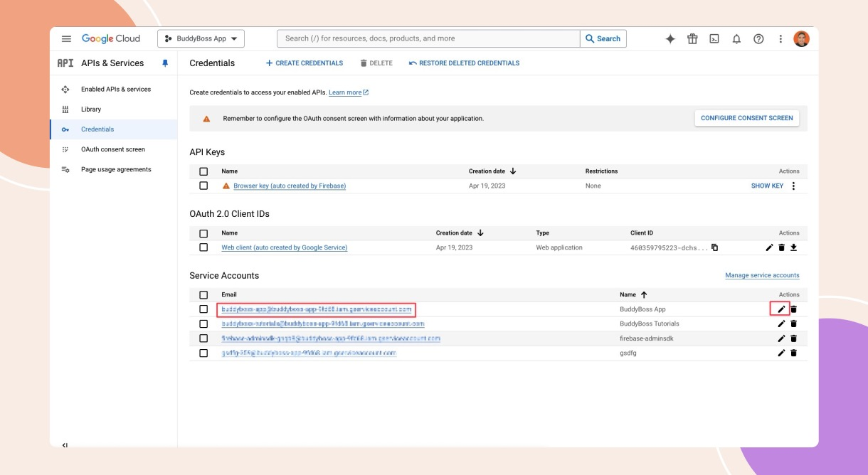Image resolution: width=868 pixels, height=475 pixels.
Task: Open the Gemini sparkle assistant icon
Action: click(670, 39)
